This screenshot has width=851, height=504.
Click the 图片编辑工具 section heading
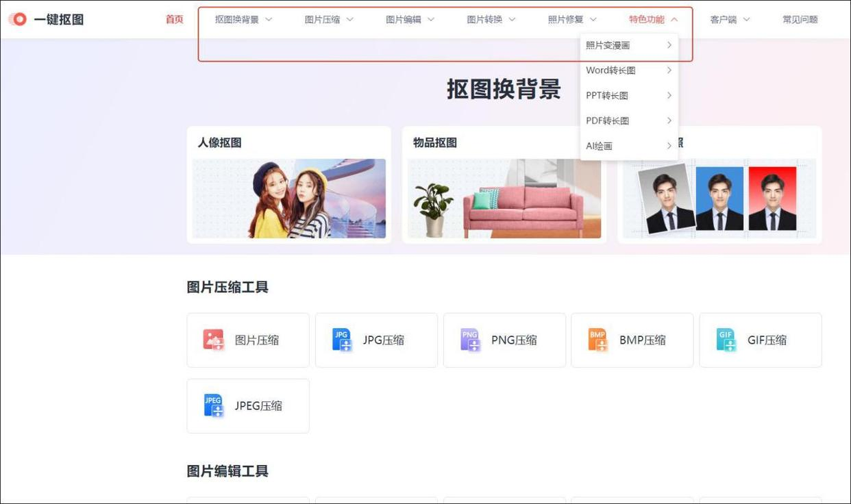(227, 471)
